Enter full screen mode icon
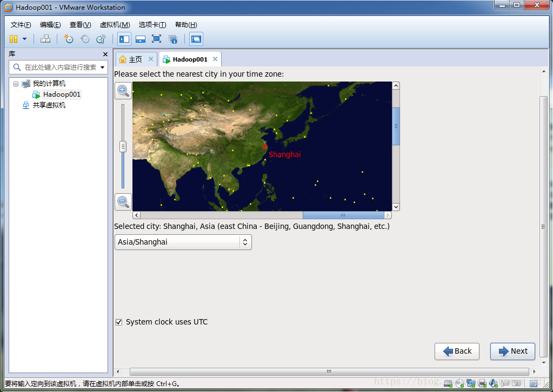Screen dimensions: 553x392 click(157, 39)
